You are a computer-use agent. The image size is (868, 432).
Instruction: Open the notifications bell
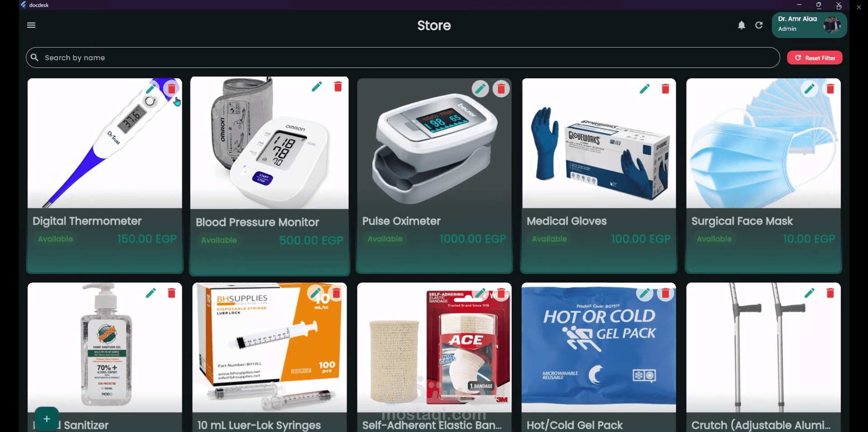(741, 25)
